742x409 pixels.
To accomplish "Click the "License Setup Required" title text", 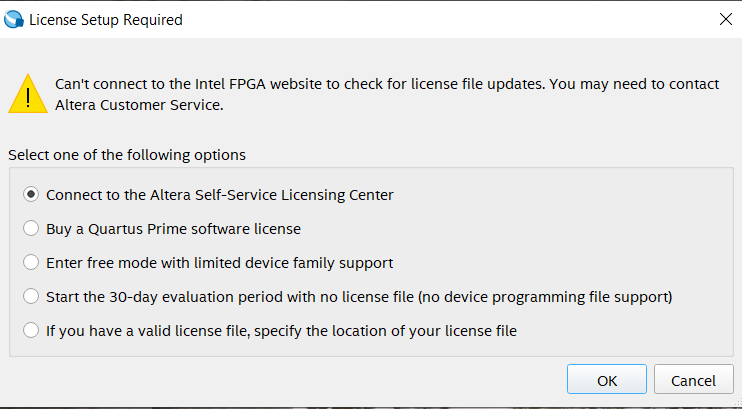I will (106, 19).
